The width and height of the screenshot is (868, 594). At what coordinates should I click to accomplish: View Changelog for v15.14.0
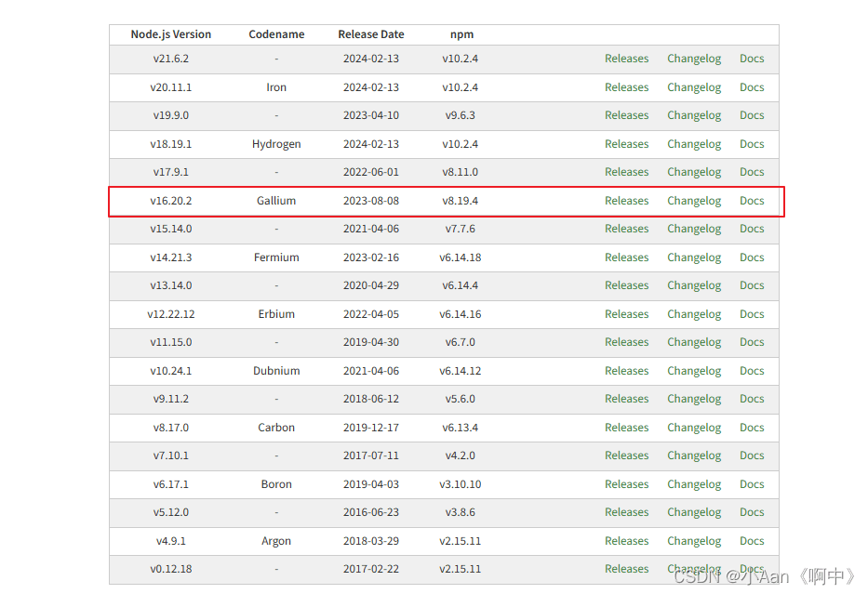pyautogui.click(x=694, y=229)
